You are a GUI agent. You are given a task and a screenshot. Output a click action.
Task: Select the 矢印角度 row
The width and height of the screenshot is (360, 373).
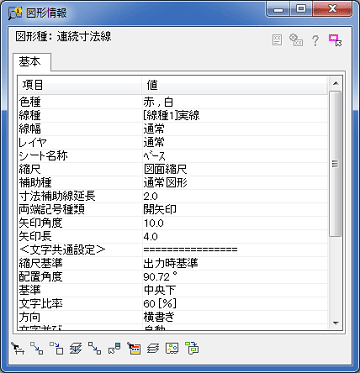[x=173, y=223]
